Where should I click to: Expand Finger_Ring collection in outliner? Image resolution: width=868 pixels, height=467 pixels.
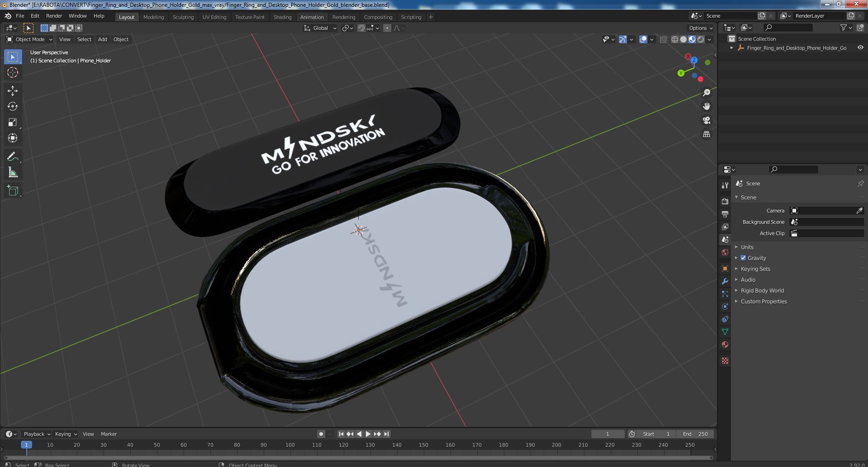[732, 47]
